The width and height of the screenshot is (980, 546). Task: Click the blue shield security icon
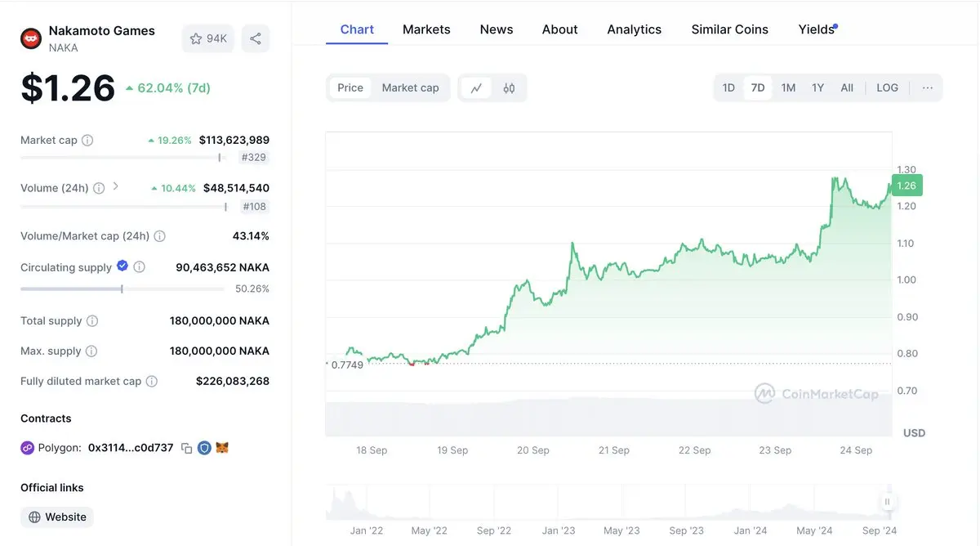point(204,448)
